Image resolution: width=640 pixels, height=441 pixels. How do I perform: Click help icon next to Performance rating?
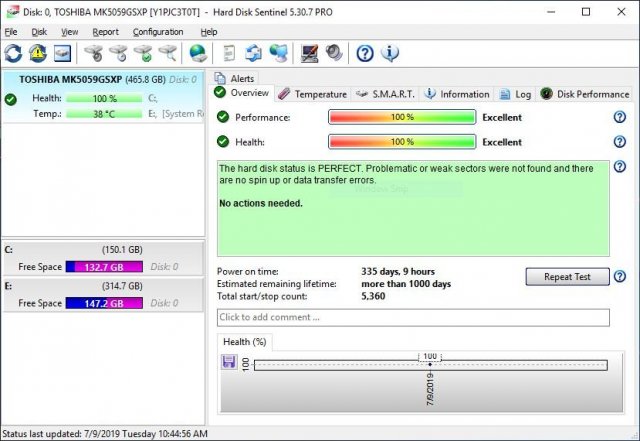tap(620, 117)
